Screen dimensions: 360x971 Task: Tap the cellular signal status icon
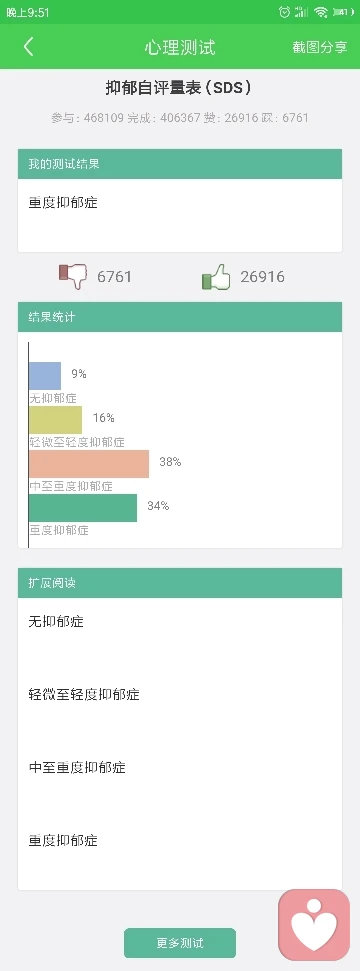[301, 12]
